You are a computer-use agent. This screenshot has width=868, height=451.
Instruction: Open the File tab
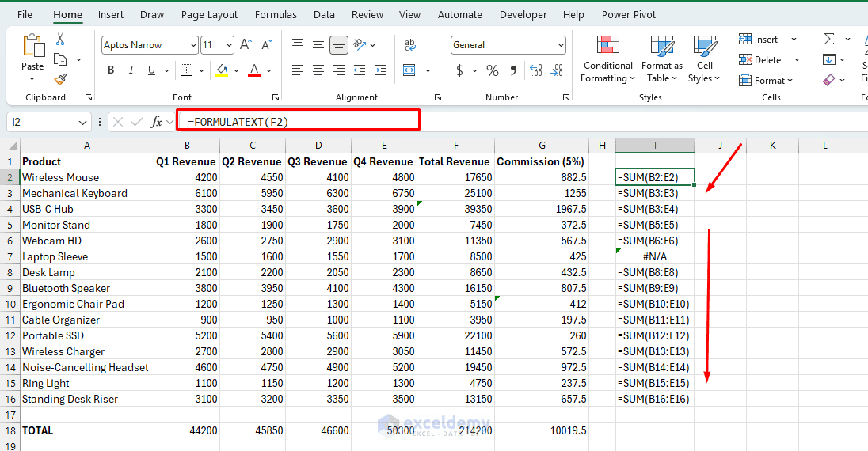click(x=25, y=15)
